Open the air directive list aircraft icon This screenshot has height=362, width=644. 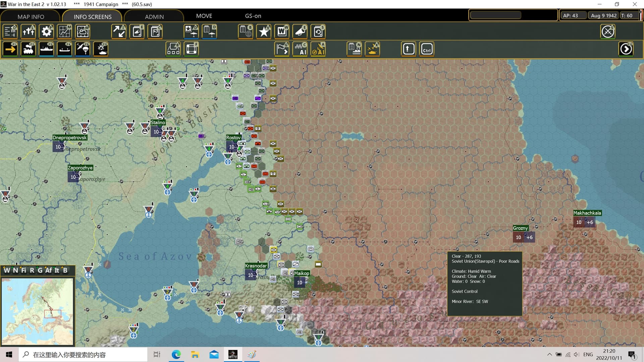[210, 32]
